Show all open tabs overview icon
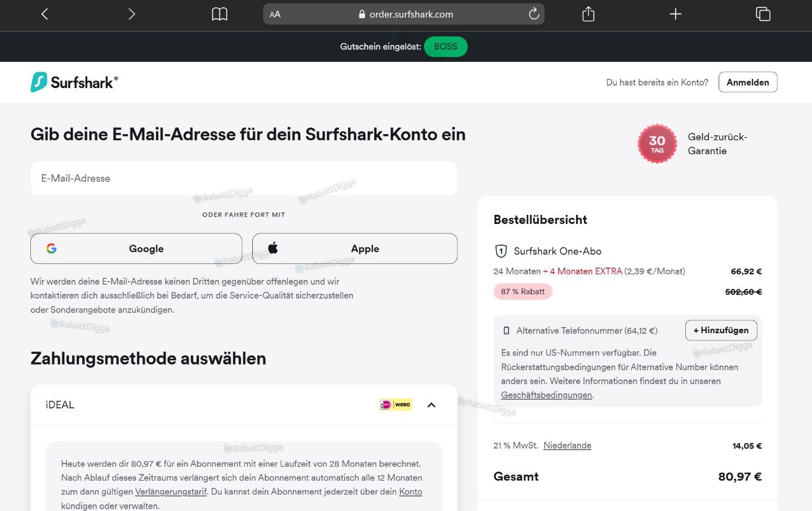 coord(763,14)
